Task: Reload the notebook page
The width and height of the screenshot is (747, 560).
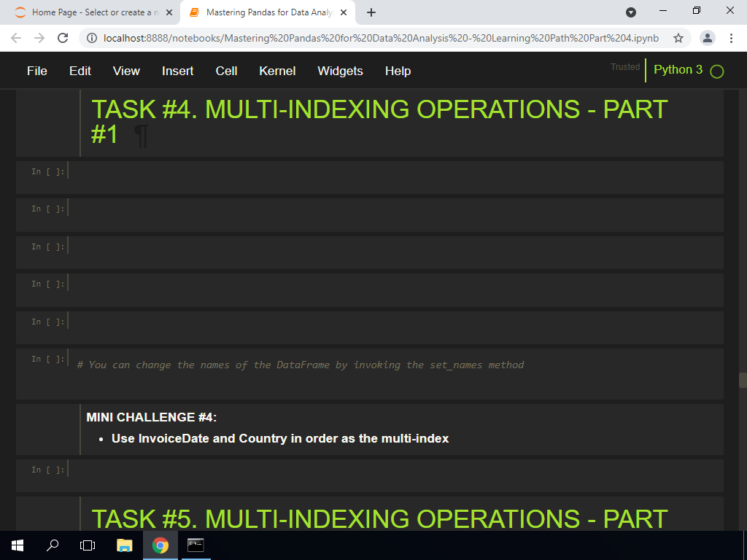Action: tap(63, 38)
